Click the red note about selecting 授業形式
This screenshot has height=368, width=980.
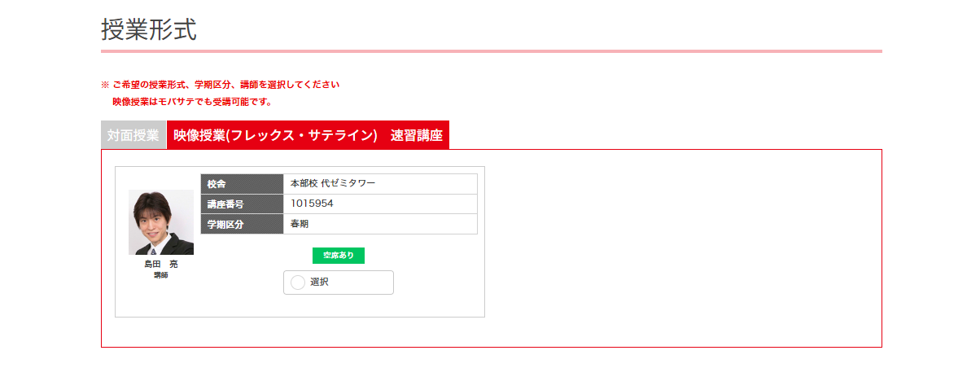click(x=225, y=85)
